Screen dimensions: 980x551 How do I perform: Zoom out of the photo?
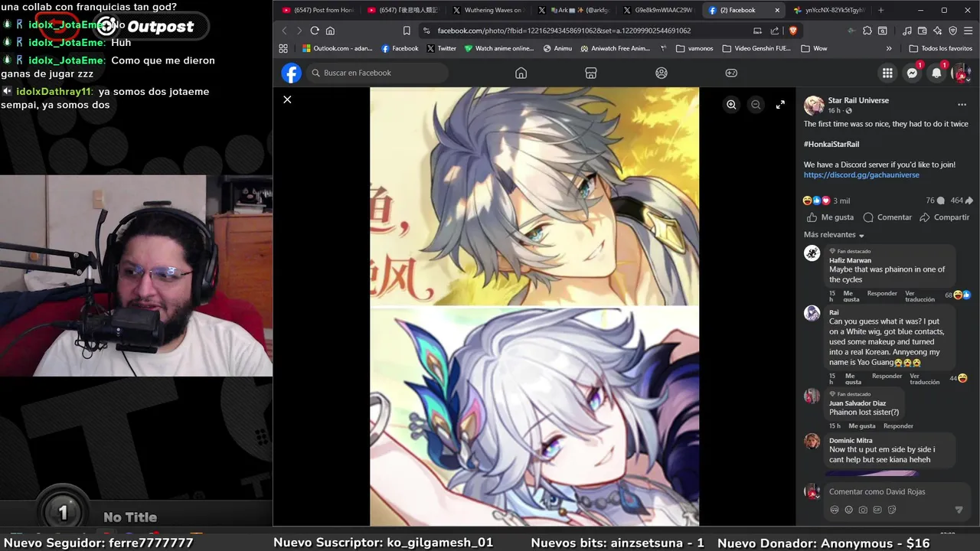click(756, 105)
